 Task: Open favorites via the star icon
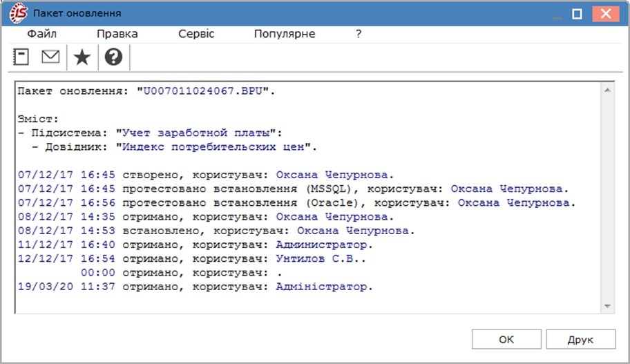tap(82, 57)
